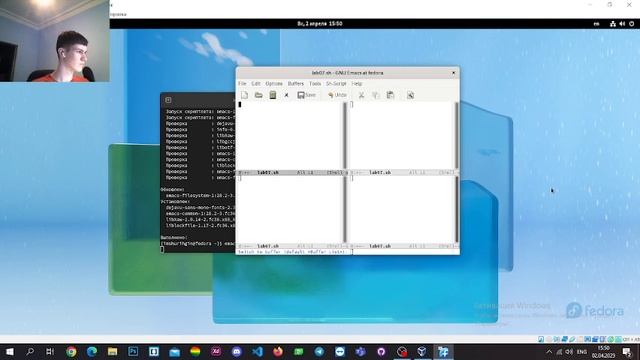
Task: Open Windows notification center icon
Action: tap(627, 351)
